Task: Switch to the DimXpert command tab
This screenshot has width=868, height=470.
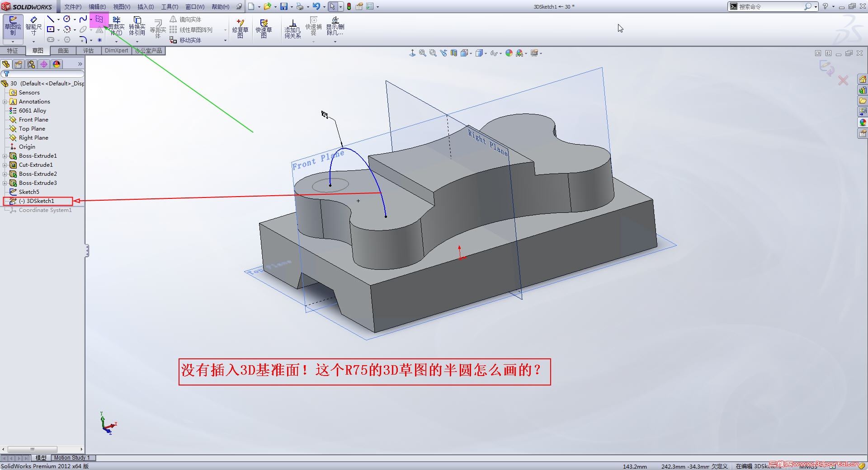Action: (117, 51)
